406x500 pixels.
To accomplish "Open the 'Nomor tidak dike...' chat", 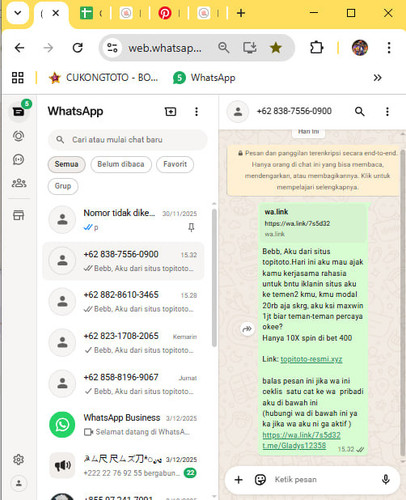I will 123,220.
